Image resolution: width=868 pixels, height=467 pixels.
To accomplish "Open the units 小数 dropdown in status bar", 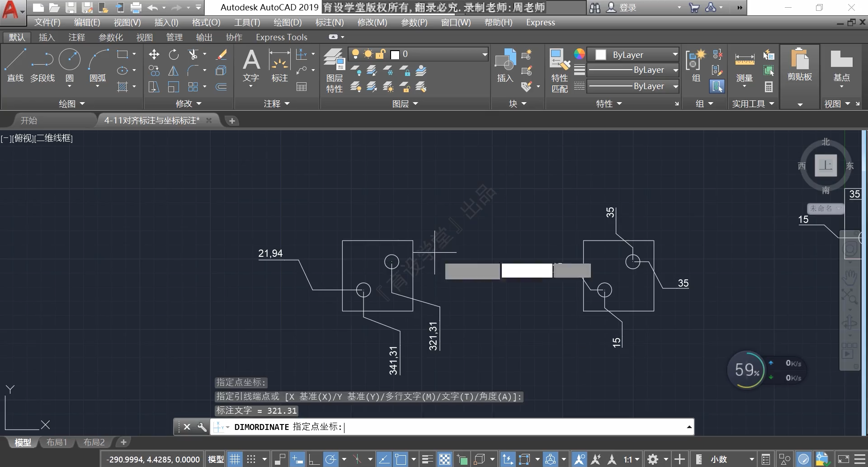I will pos(731,459).
